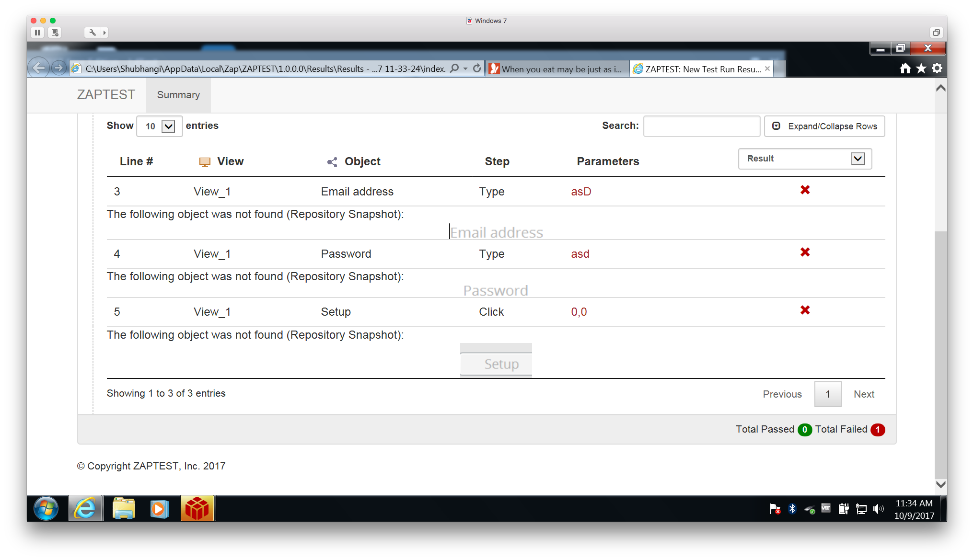Close the ZAPTEST New Test Run tab
Viewport: 974px width, 560px height.
(767, 69)
